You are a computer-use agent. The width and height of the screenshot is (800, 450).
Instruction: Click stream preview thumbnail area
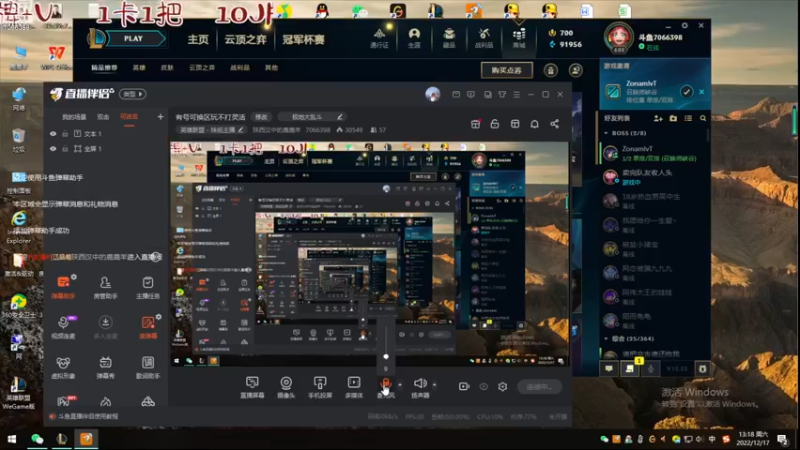pyautogui.click(x=369, y=254)
